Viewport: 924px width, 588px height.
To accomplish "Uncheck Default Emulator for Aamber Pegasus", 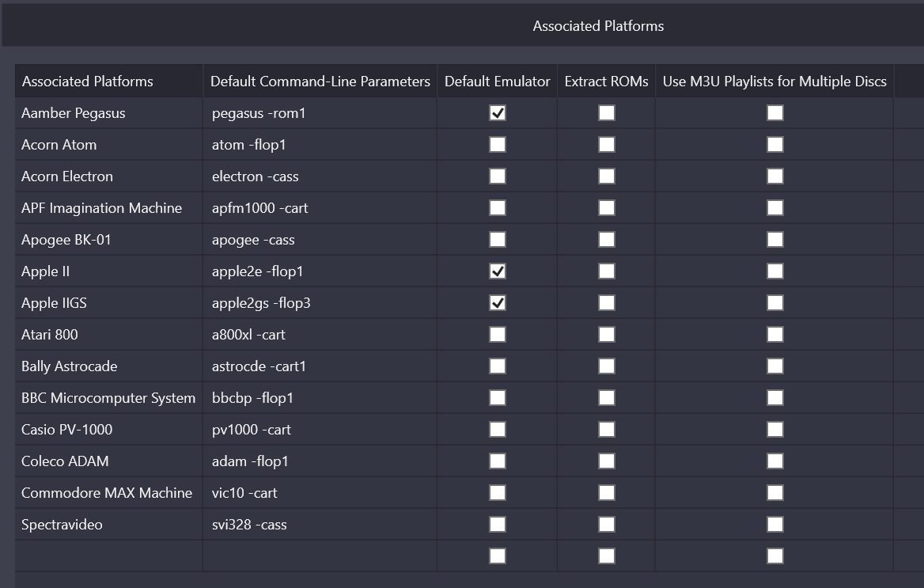I will (x=498, y=113).
